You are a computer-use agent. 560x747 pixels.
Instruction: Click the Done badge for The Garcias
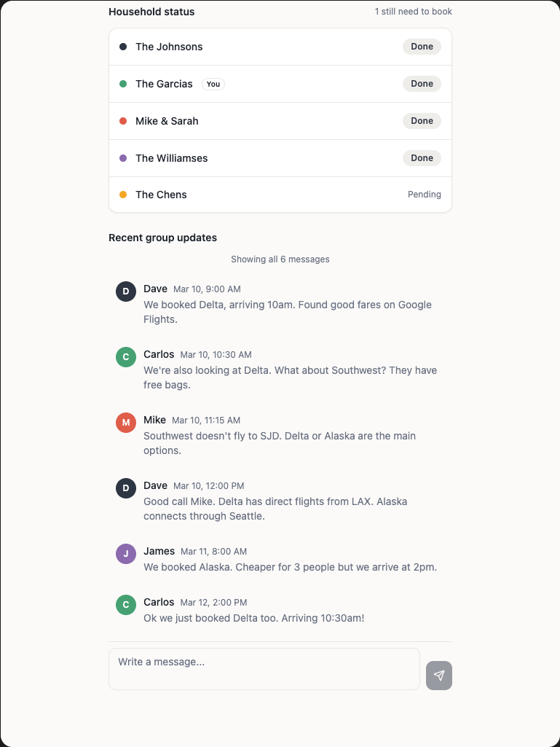click(x=422, y=84)
